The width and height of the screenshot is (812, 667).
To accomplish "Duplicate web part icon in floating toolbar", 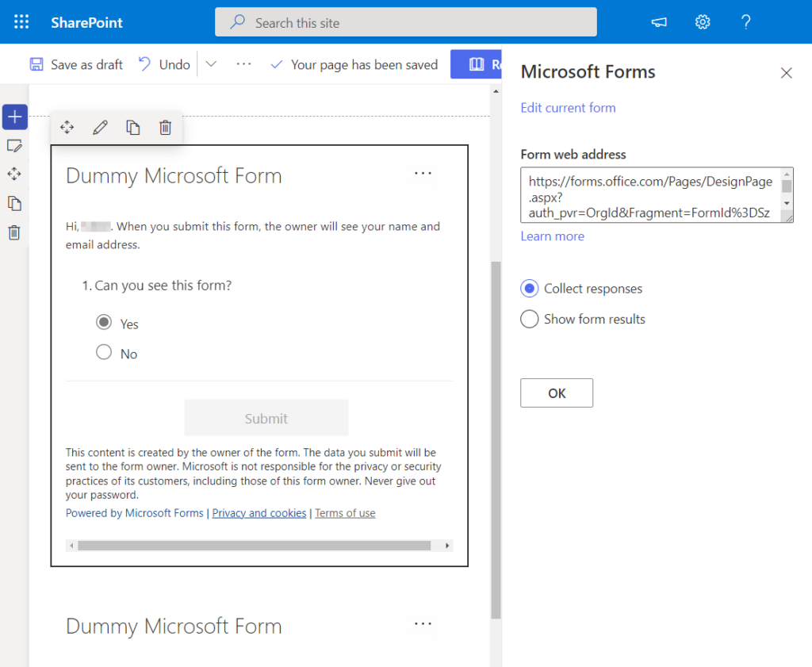I will (x=133, y=128).
